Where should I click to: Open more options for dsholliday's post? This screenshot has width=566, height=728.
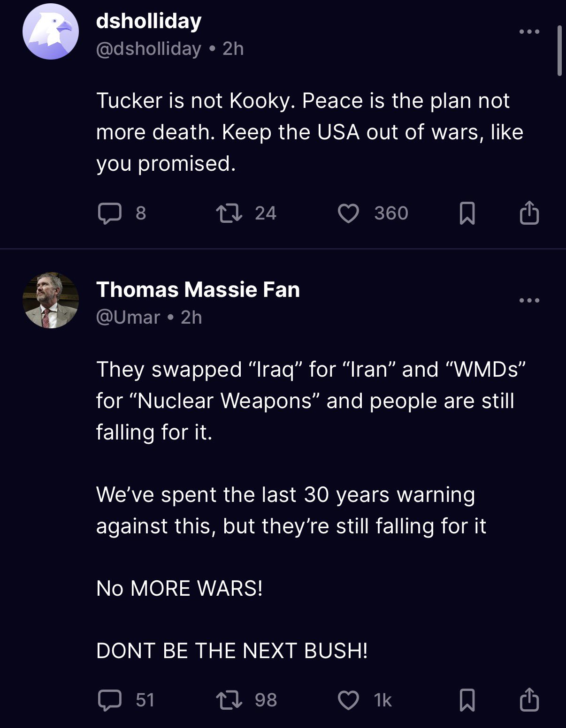tap(529, 31)
